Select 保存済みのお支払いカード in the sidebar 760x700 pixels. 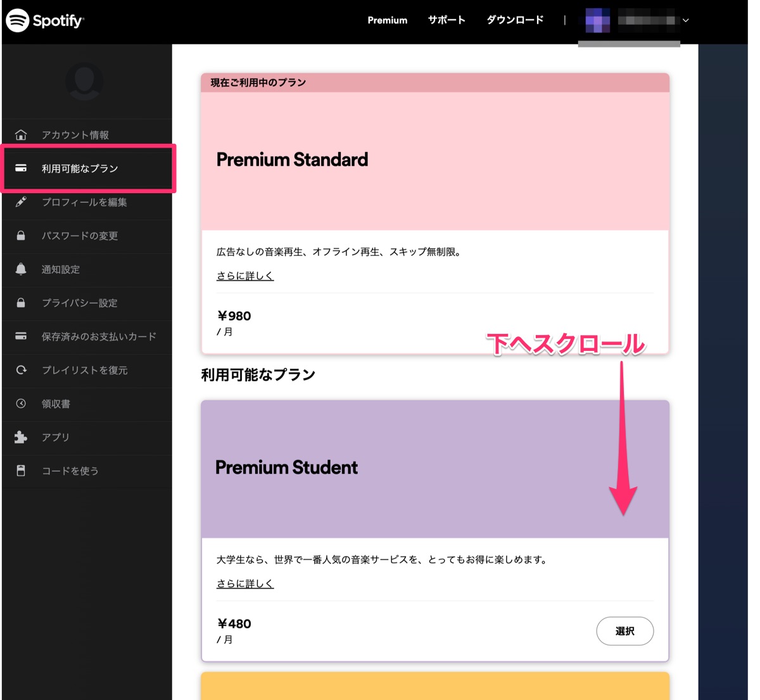99,336
